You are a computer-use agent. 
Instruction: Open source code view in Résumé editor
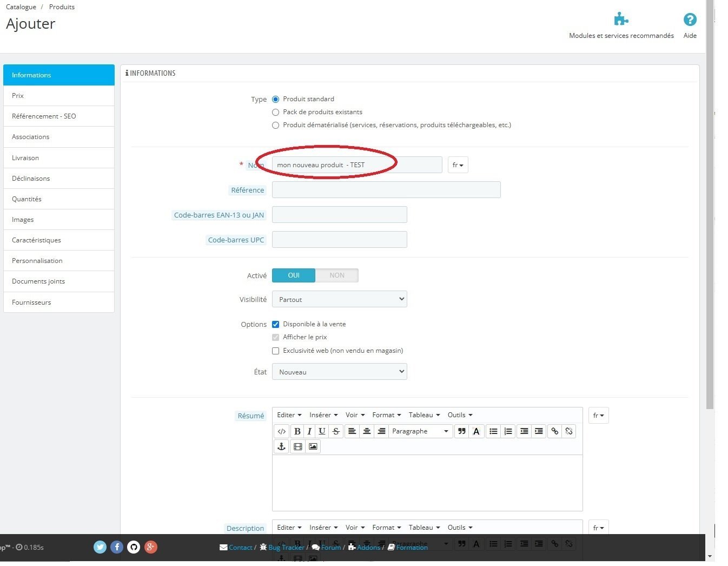pos(282,431)
